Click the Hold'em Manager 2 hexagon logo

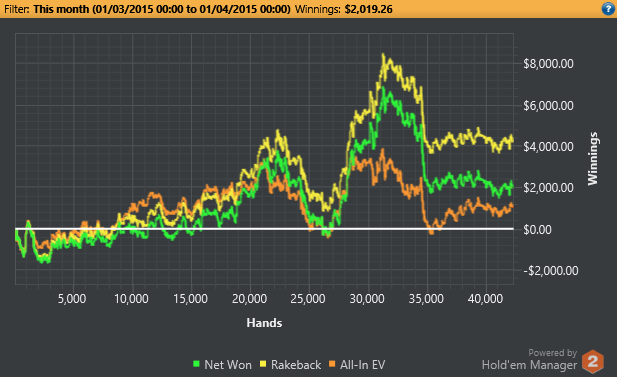coord(593,361)
